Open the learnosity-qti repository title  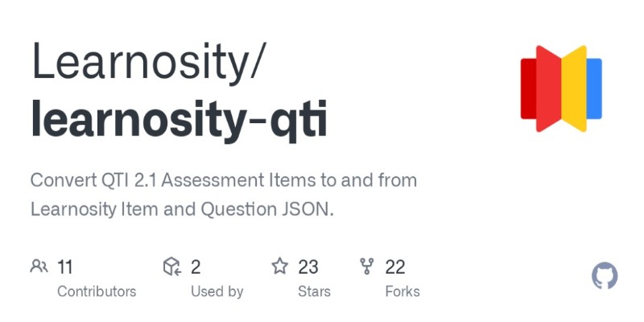pyautogui.click(x=179, y=119)
